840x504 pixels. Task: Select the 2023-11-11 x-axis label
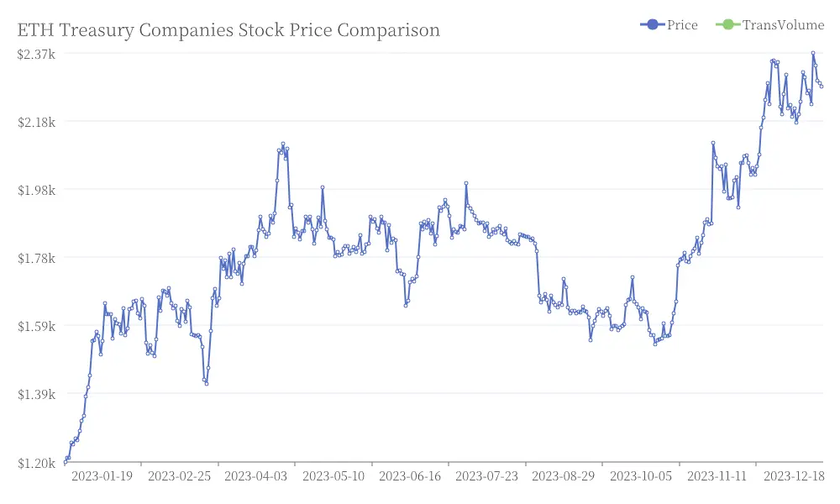coord(717,475)
